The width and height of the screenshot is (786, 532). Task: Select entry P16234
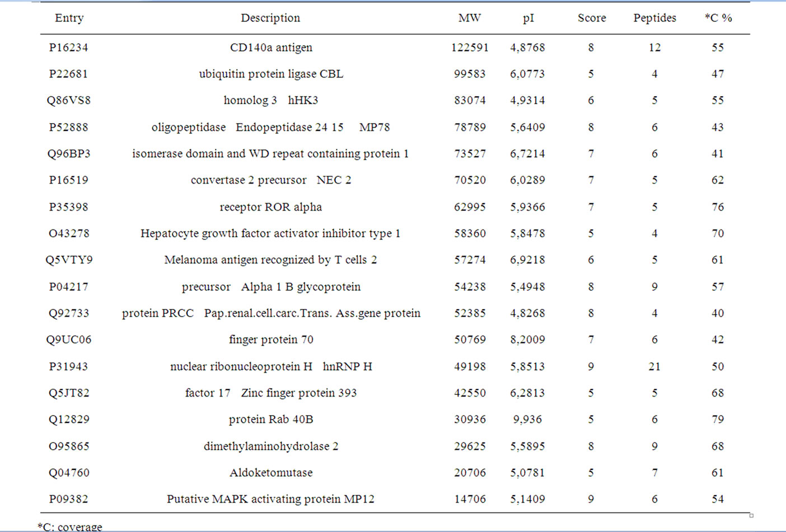pos(68,48)
